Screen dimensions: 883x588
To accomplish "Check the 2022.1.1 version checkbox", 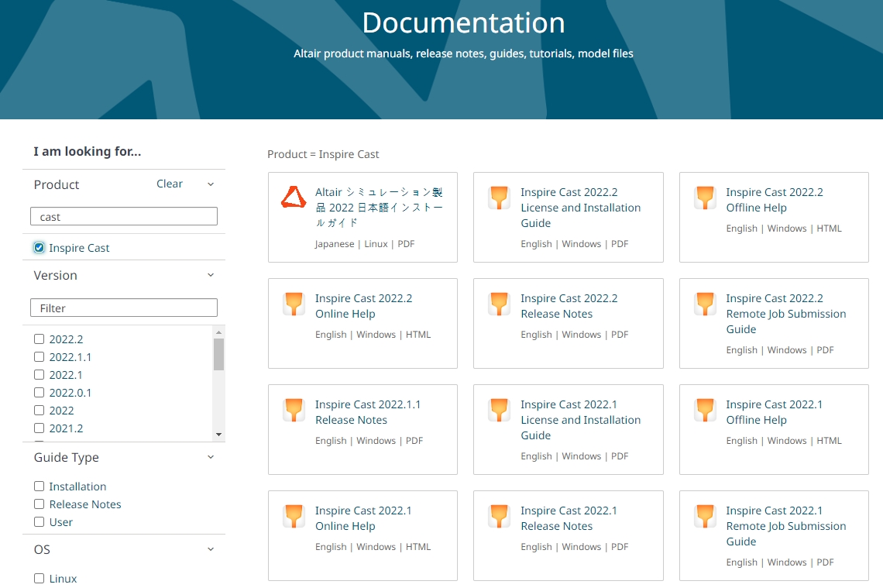I will tap(40, 357).
